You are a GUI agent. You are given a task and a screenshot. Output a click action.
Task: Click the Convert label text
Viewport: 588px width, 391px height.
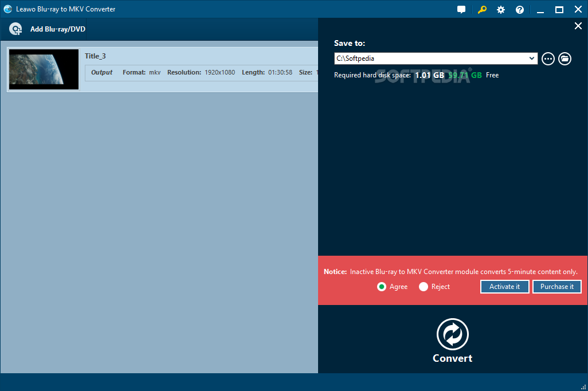tap(452, 358)
